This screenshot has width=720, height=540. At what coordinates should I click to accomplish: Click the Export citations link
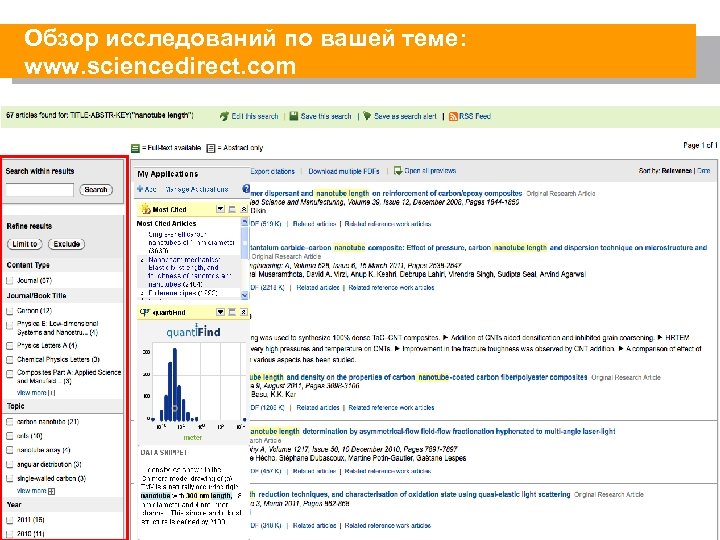[273, 171]
